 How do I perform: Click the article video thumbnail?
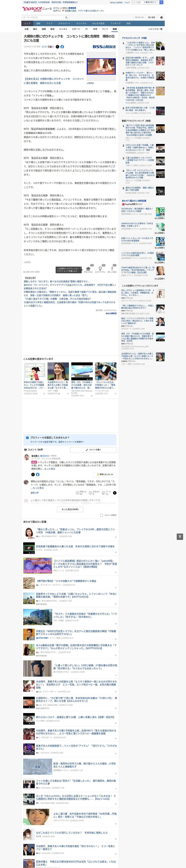pyautogui.click(x=101, y=66)
